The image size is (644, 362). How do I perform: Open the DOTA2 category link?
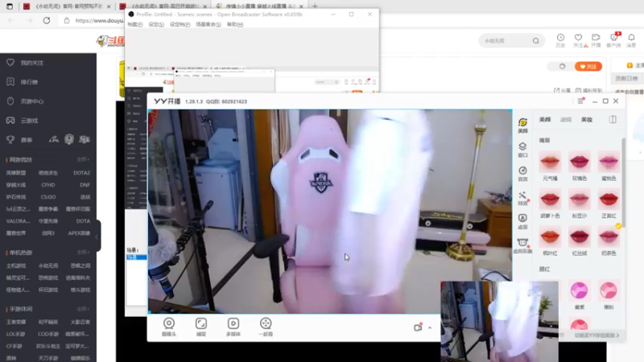click(x=82, y=173)
